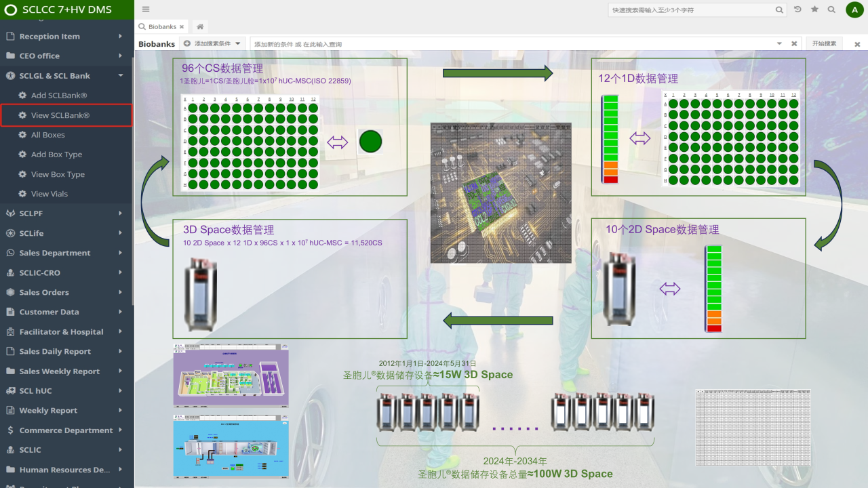Click the Facilitator & Hospital clipboard icon
The image size is (868, 488).
click(x=10, y=331)
